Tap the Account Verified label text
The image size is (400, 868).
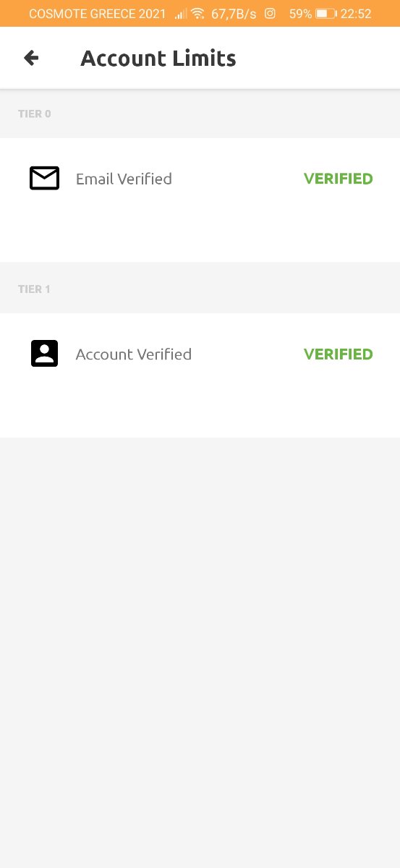click(x=134, y=354)
